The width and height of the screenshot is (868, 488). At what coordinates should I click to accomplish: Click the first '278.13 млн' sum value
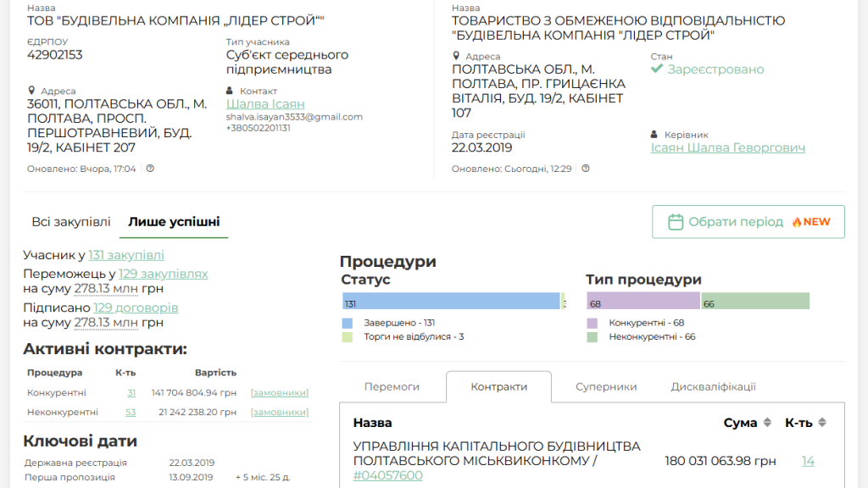tap(106, 289)
